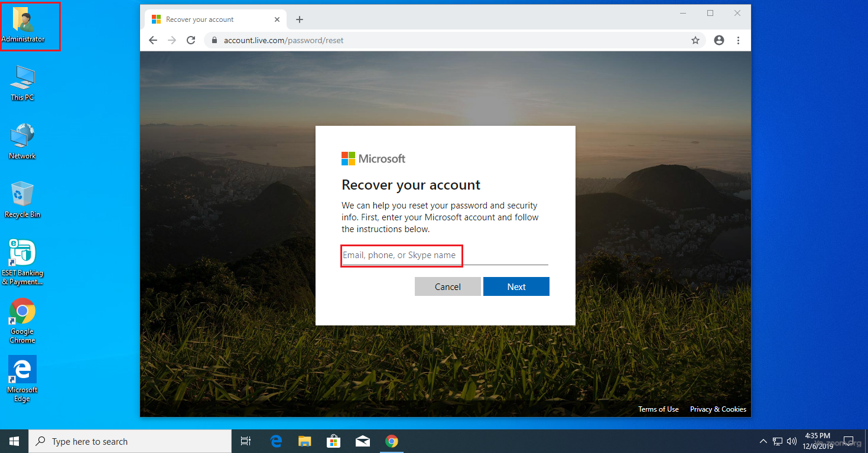Launch ESET Banking & Payment shortcut
868x453 pixels.
(22, 262)
